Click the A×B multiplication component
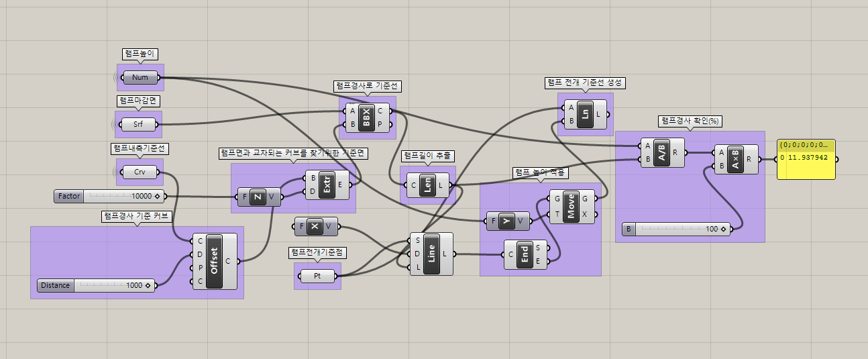This screenshot has width=868, height=359. [736, 160]
